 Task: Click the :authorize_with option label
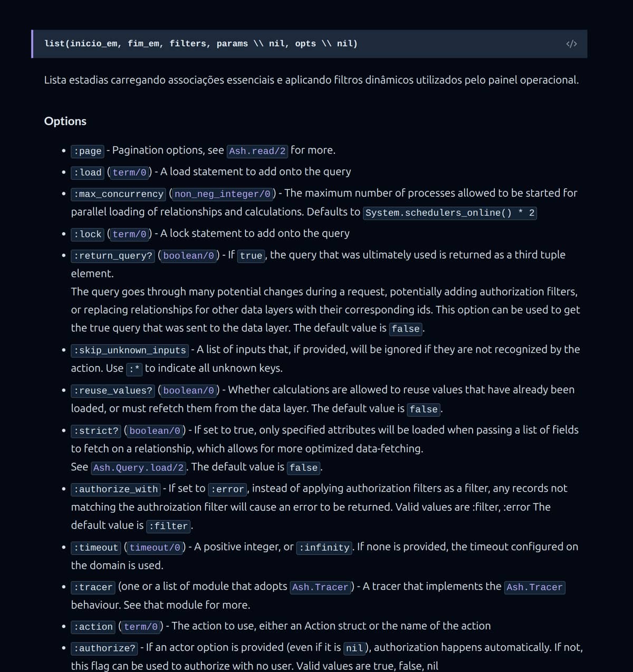point(116,489)
